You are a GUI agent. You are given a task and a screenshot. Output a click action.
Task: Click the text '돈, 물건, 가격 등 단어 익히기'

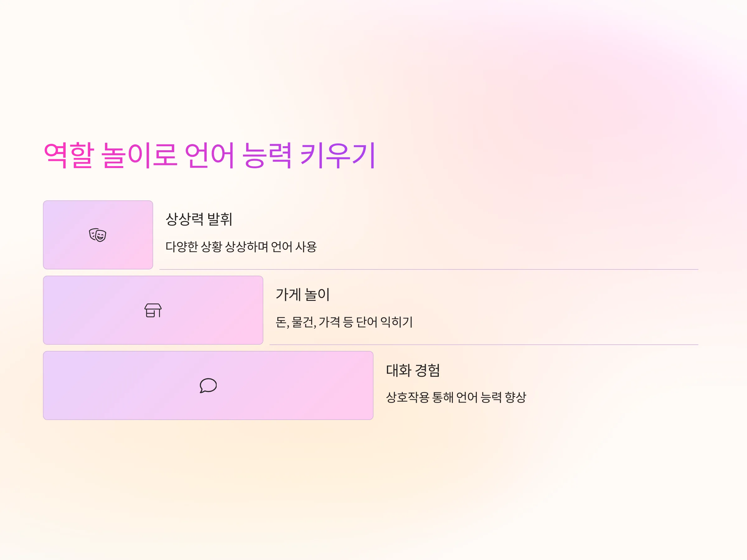[344, 322]
